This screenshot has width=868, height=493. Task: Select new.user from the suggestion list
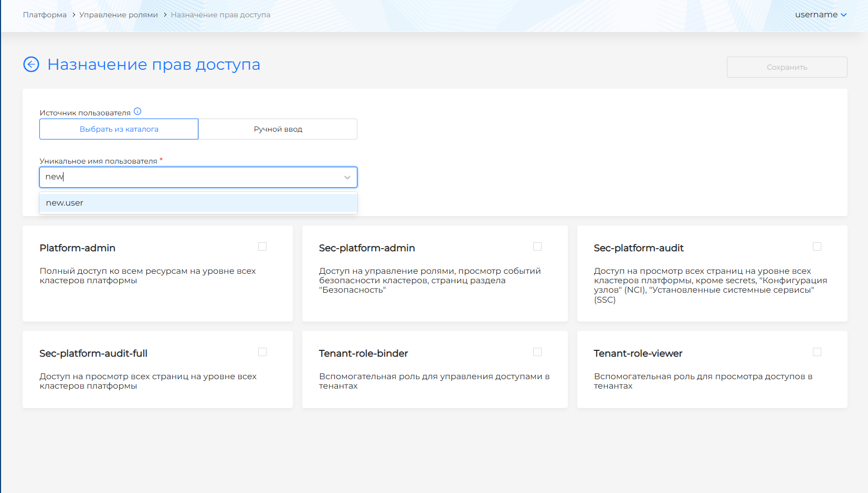[65, 203]
